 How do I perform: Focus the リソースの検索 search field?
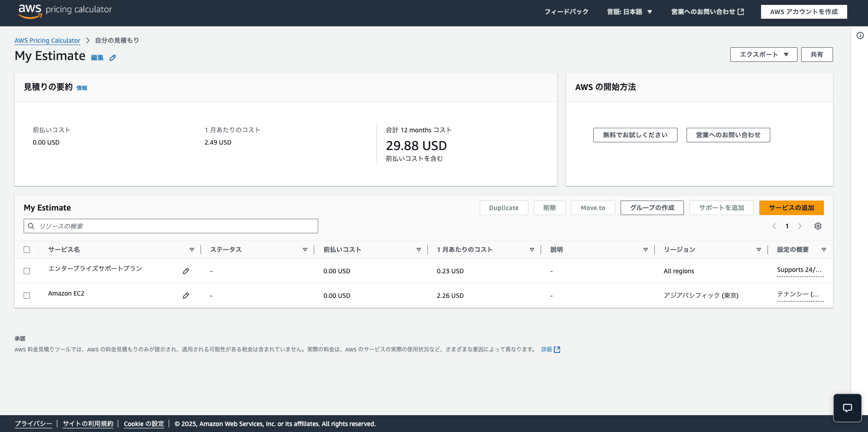(171, 226)
